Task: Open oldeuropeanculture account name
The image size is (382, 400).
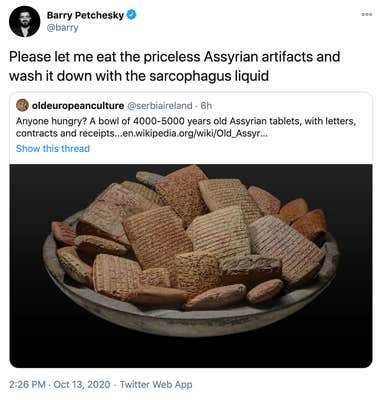Action: coord(78,106)
